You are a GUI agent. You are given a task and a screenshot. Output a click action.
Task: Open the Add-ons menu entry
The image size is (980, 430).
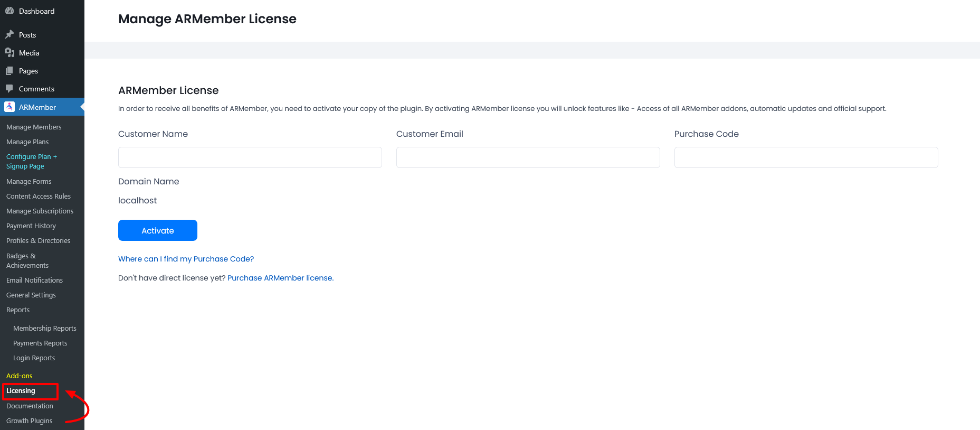(20, 376)
